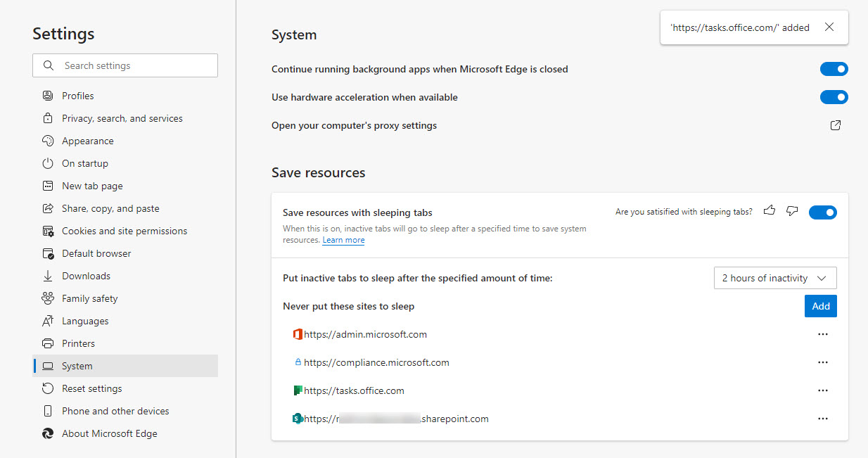868x458 pixels.
Task: Select On startup in sidebar
Action: click(x=125, y=163)
